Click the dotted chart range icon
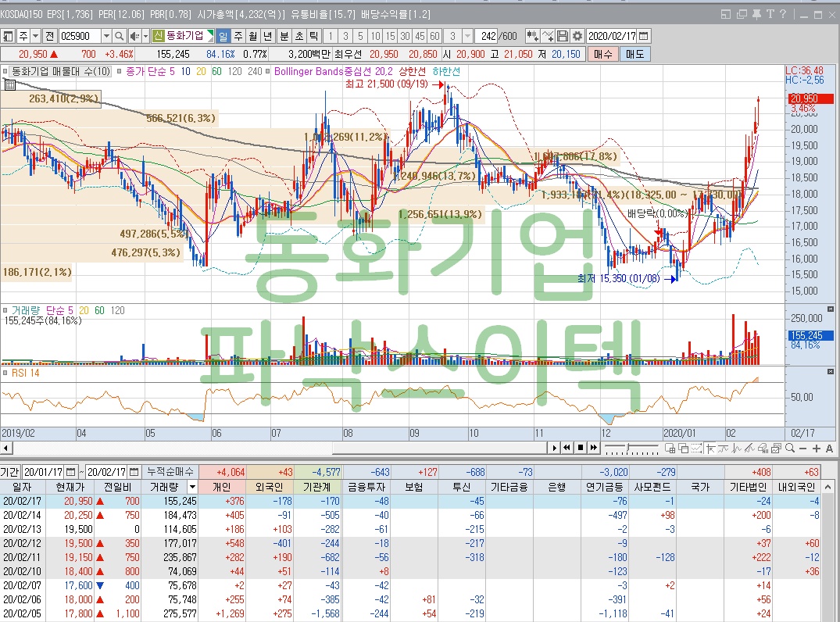This screenshot has width=840, height=622. (x=696, y=449)
